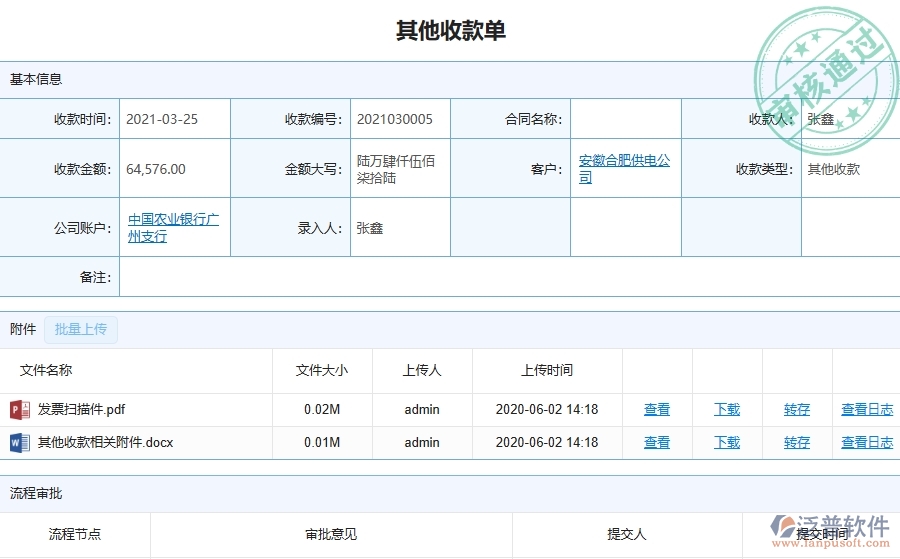Click the Word icon for 其他收款相关附件.docx
Screen dimensions: 900x559
pyautogui.click(x=20, y=442)
